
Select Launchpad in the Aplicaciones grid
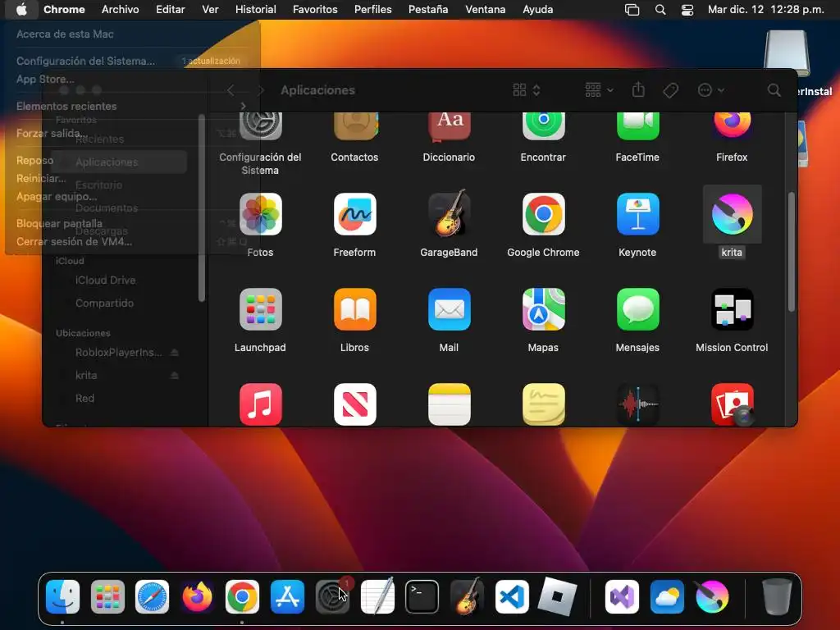pos(260,309)
